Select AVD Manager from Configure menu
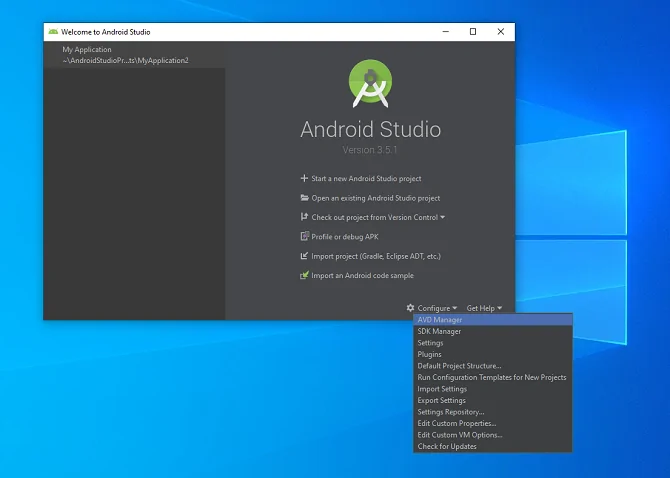 (440, 320)
